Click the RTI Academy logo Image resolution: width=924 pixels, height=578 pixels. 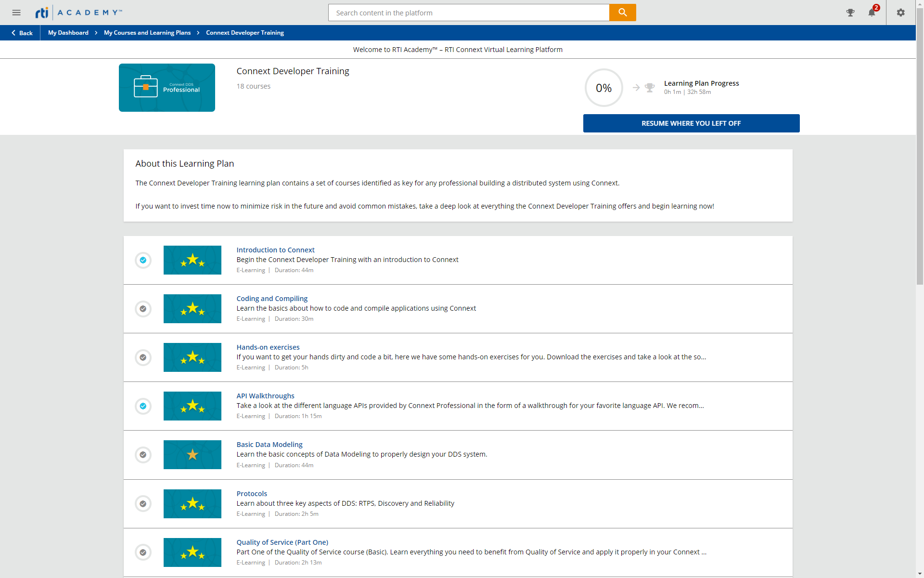[x=78, y=13]
